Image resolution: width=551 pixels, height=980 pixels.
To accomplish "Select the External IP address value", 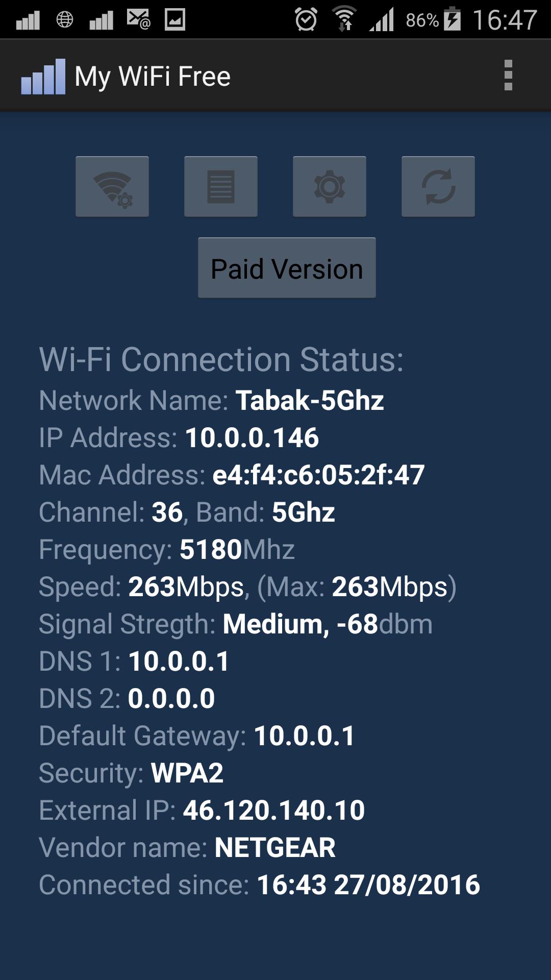I will pyautogui.click(x=274, y=809).
